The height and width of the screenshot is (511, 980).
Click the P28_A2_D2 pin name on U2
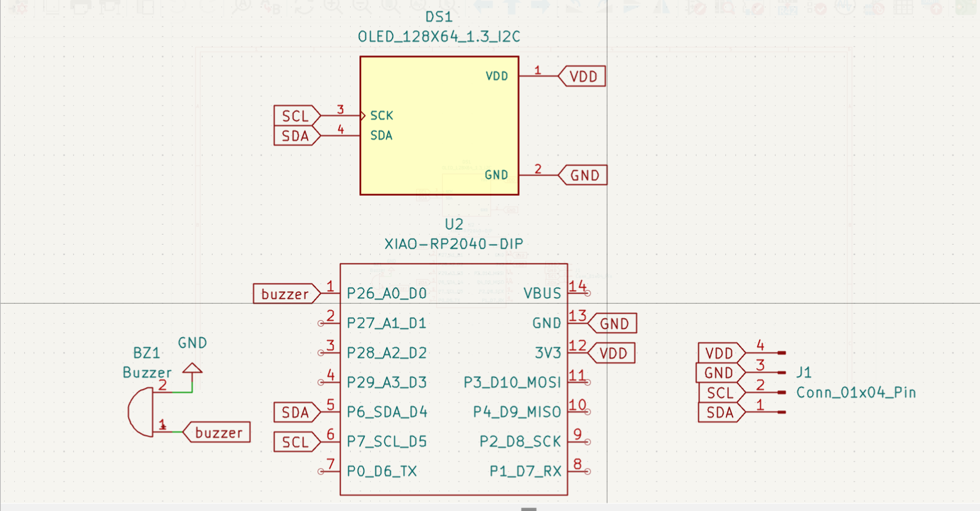[x=387, y=352]
